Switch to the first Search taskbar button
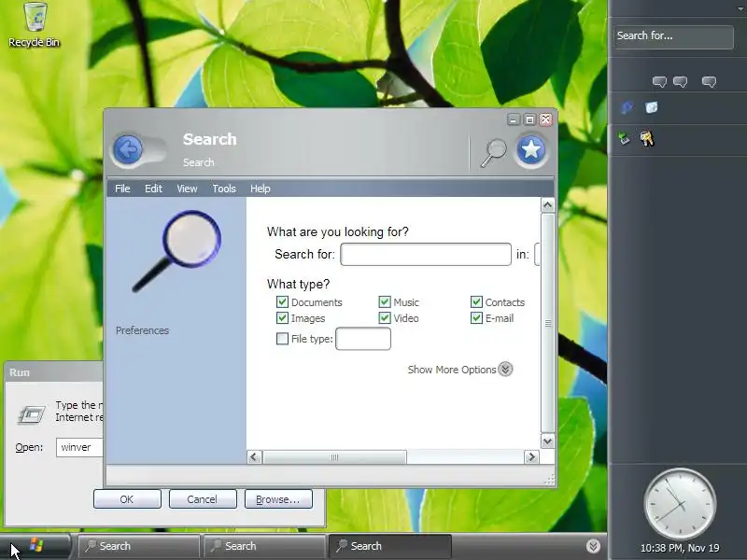Viewport: 747px width, 560px height. [138, 546]
